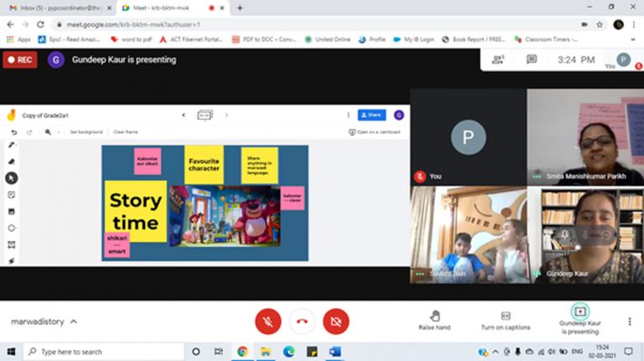Select the Laser pointer tool in Jamboard
Screen dimensions: 644x361
click(12, 260)
